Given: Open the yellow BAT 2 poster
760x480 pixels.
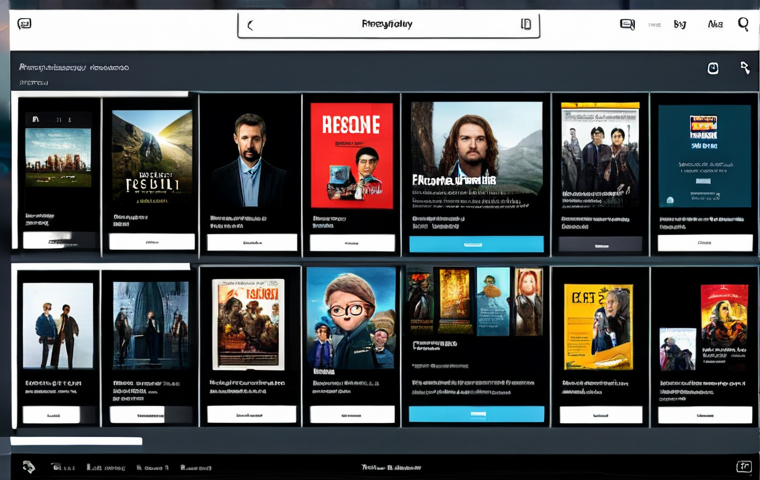Looking at the screenshot, I should (598, 327).
